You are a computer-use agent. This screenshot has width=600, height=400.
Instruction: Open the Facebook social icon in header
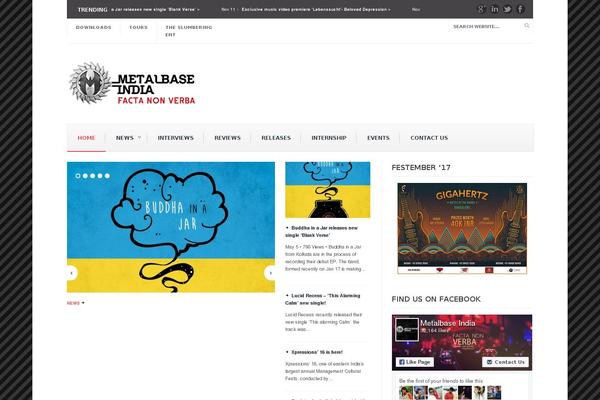click(520, 9)
